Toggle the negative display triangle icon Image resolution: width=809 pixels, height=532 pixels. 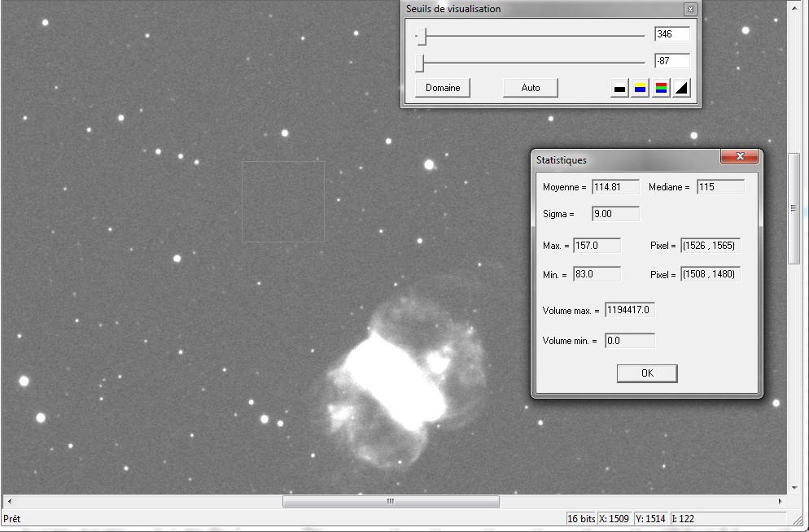pos(681,88)
